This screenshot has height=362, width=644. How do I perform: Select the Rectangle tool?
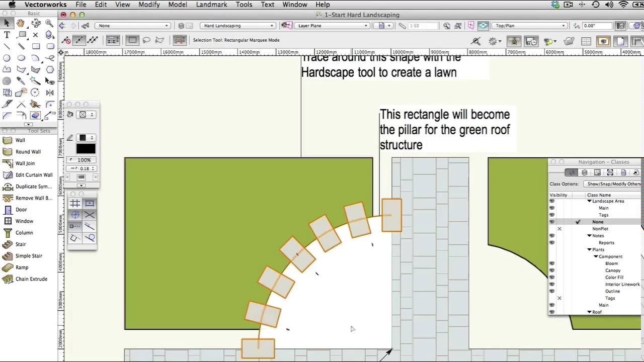pyautogui.click(x=35, y=46)
